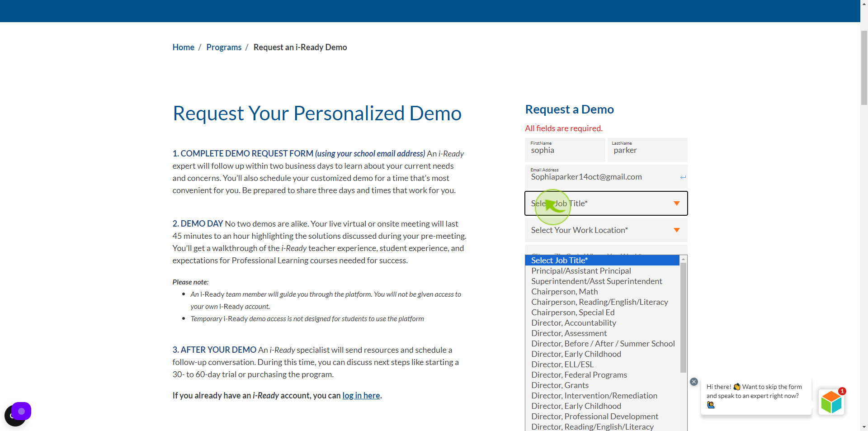The height and width of the screenshot is (431, 868).
Task: Click the chat message text bubble
Action: pyautogui.click(x=756, y=396)
